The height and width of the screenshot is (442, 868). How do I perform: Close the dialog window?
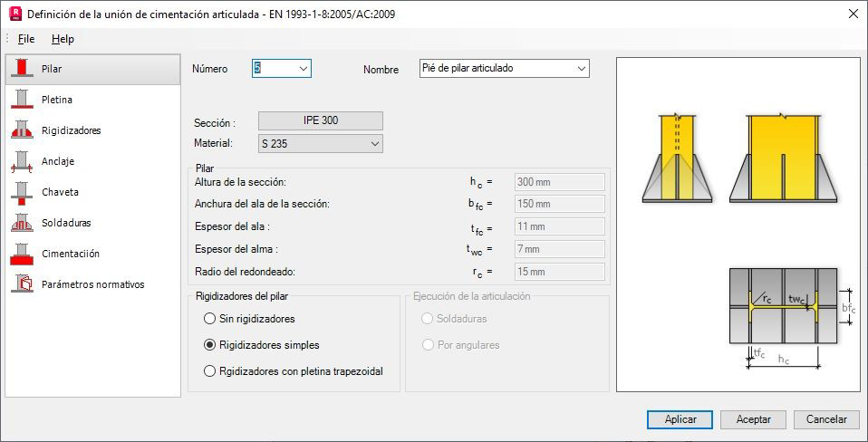pyautogui.click(x=854, y=14)
